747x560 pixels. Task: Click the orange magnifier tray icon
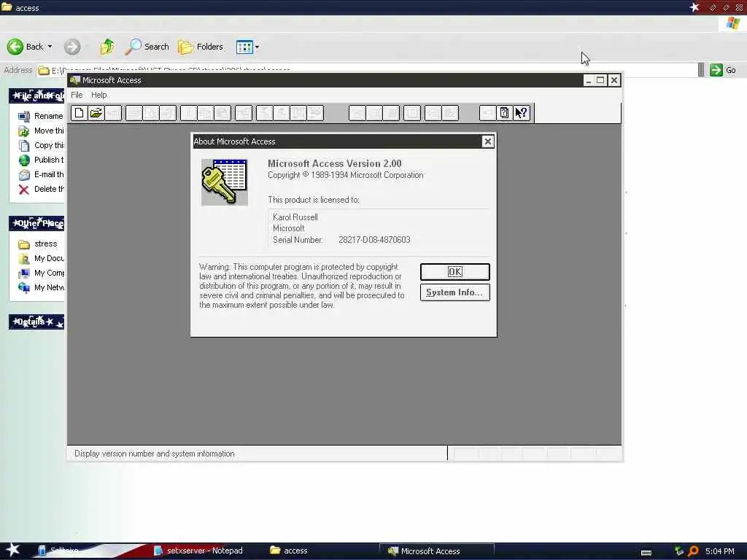pyautogui.click(x=693, y=551)
